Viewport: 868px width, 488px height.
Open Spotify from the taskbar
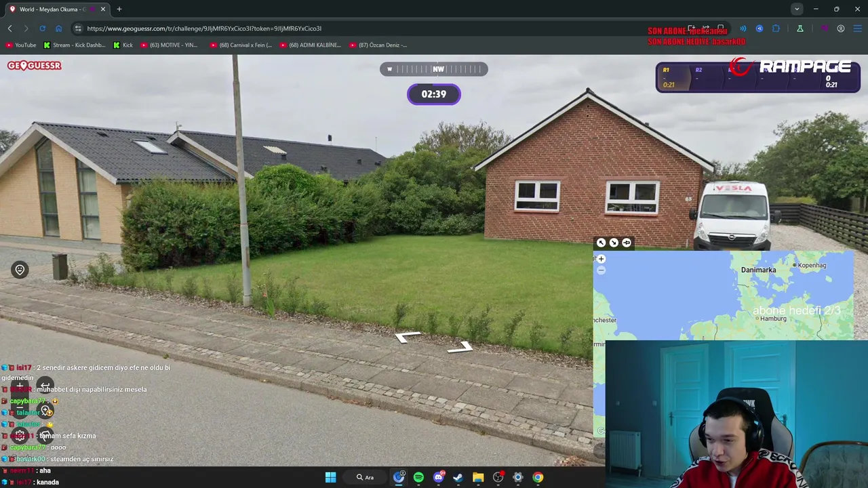click(x=418, y=477)
